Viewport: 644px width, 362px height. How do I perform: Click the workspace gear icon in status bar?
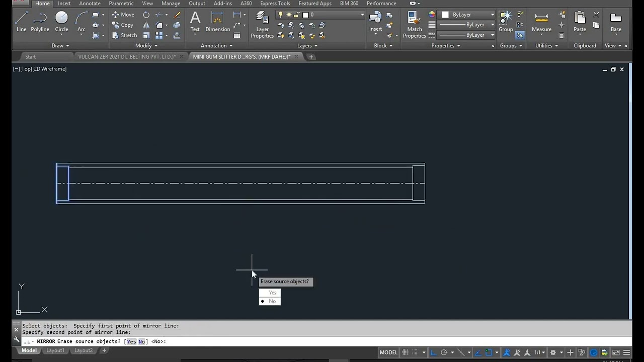coord(553,352)
